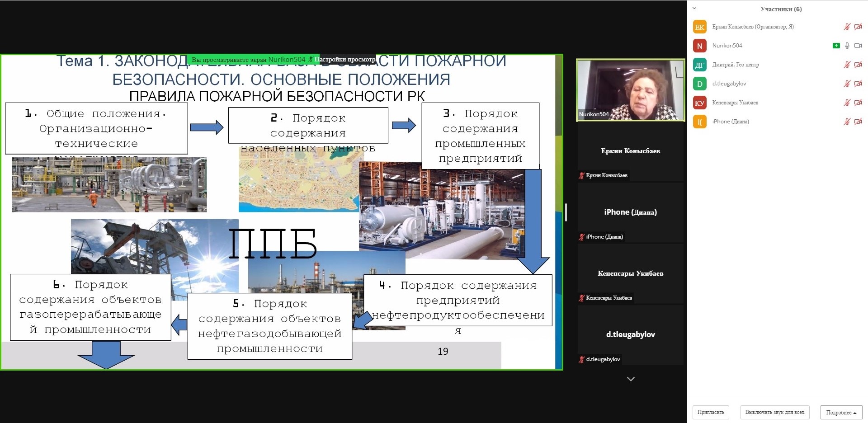Open the Подробнее dropdown menu
This screenshot has width=868, height=423.
841,412
